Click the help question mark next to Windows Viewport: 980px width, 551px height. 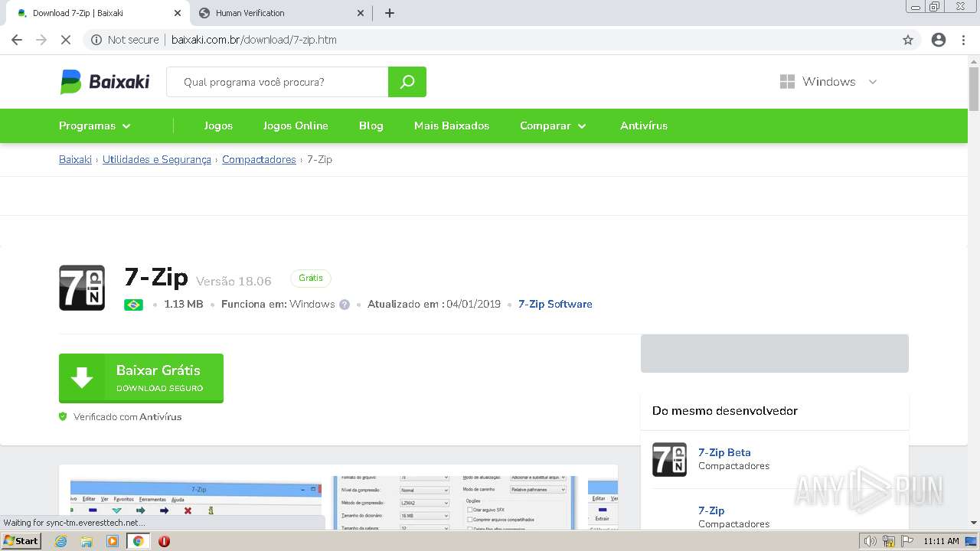(x=345, y=305)
